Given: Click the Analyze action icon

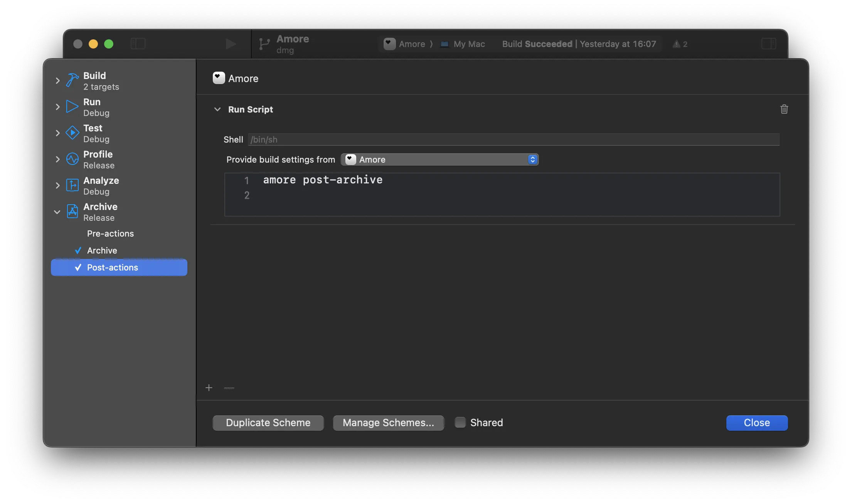Looking at the screenshot, I should 72,185.
